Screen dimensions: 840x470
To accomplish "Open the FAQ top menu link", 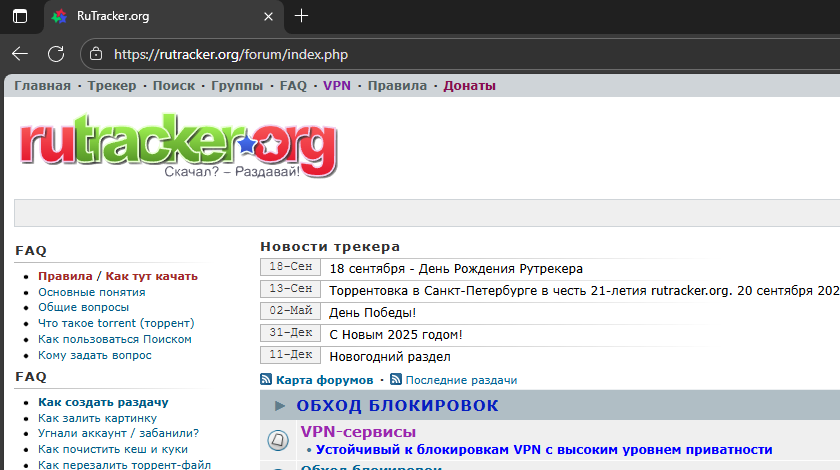I will tap(293, 86).
